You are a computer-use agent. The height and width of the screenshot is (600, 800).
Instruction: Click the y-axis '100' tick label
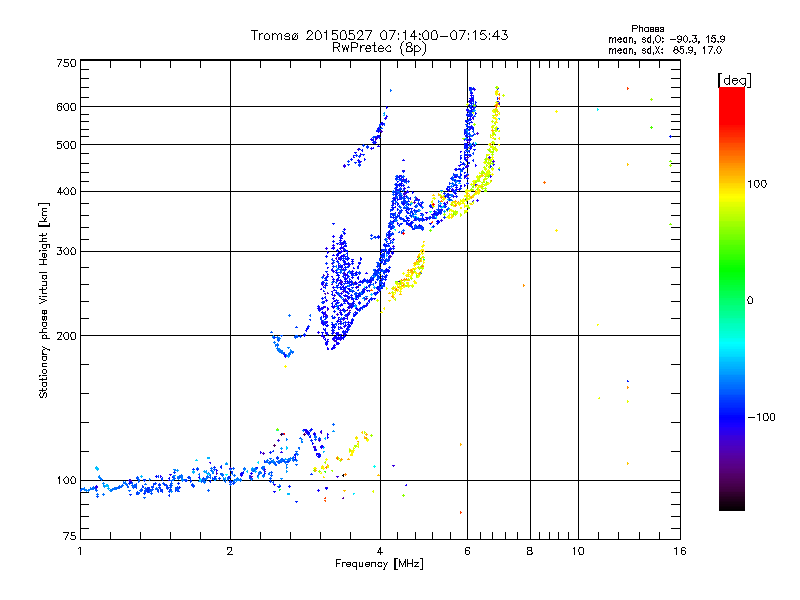[x=66, y=481]
